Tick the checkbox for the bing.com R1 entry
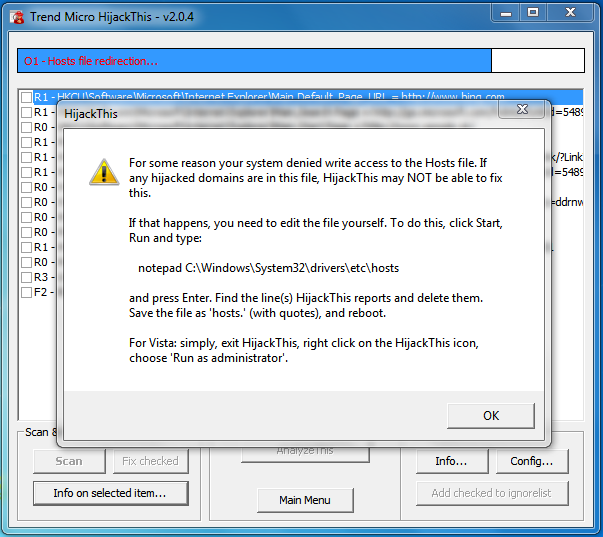 26,97
